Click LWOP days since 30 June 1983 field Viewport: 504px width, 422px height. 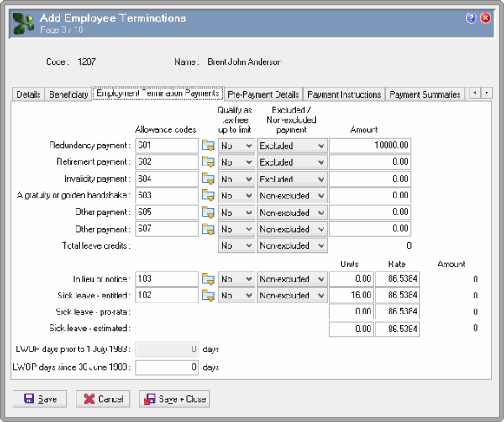point(167,367)
